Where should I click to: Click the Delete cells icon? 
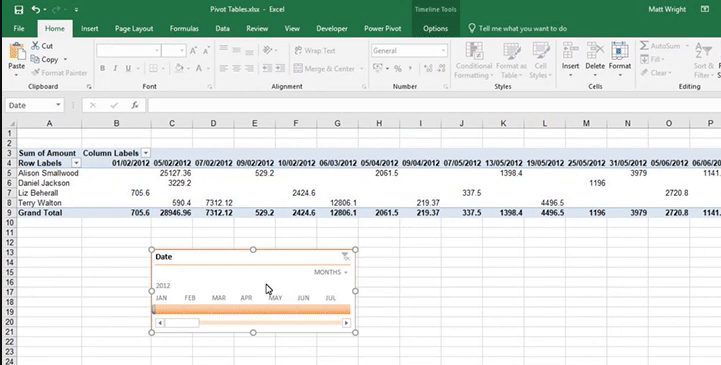pyautogui.click(x=595, y=51)
